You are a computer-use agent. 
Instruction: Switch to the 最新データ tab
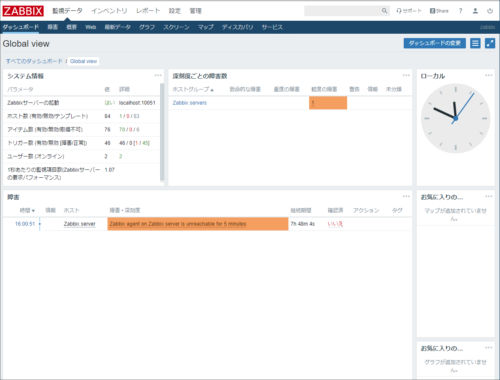[117, 27]
